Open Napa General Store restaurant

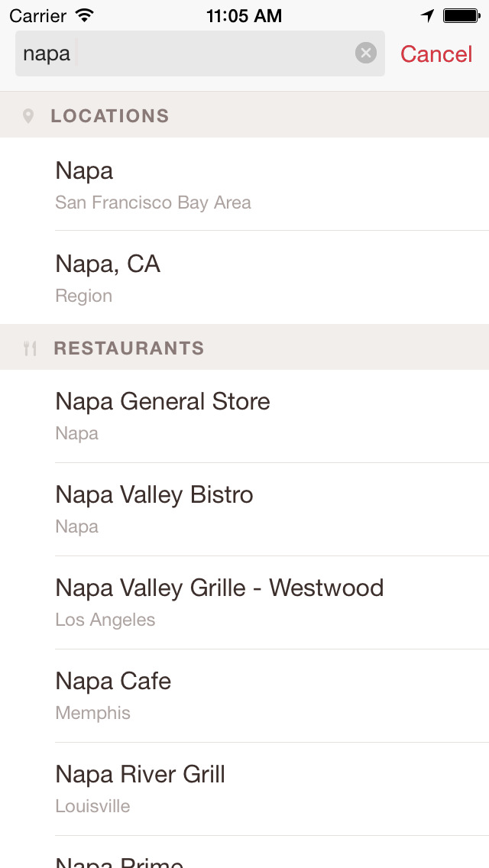[244, 416]
